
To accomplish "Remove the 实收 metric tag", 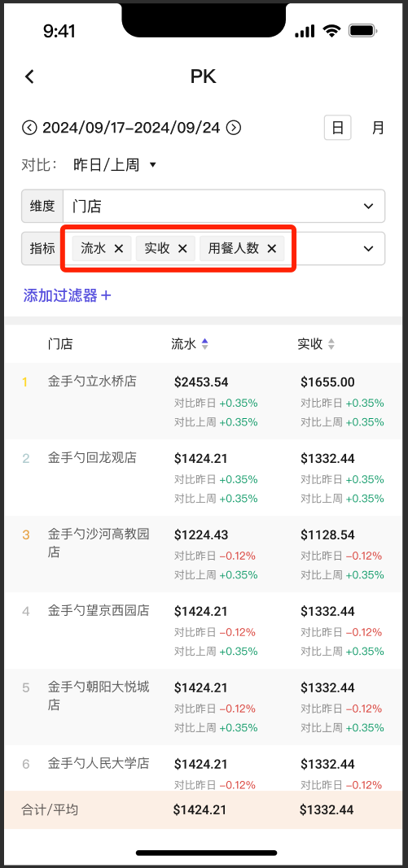I will 182,249.
